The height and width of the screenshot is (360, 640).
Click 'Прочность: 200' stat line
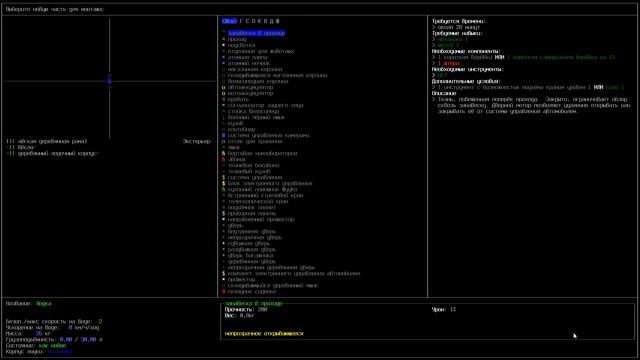tap(246, 309)
